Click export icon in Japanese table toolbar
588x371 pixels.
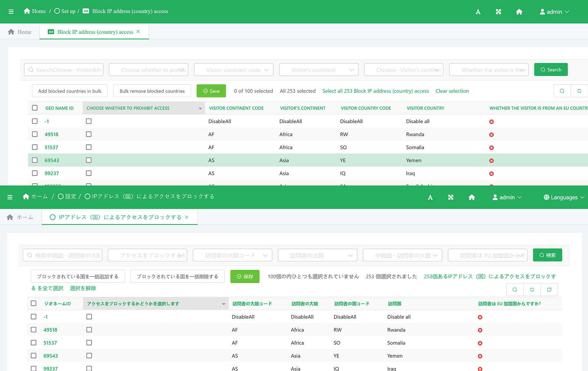click(x=549, y=289)
